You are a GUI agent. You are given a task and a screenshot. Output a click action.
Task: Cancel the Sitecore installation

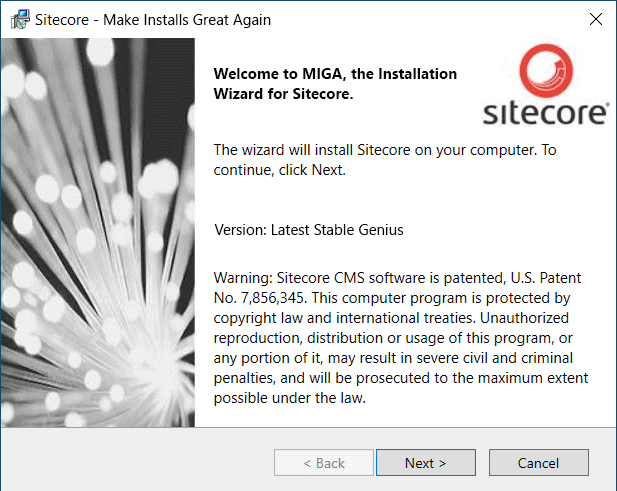coord(538,463)
